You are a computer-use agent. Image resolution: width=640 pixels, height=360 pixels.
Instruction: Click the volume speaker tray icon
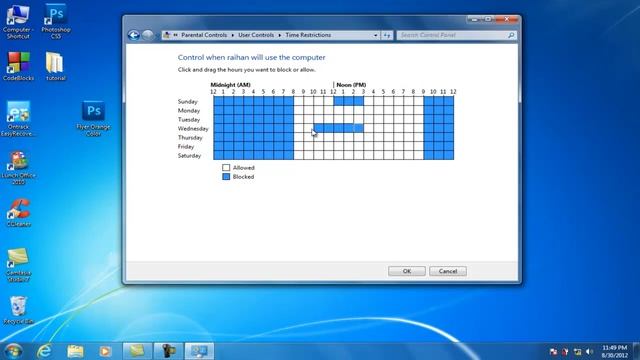589,351
